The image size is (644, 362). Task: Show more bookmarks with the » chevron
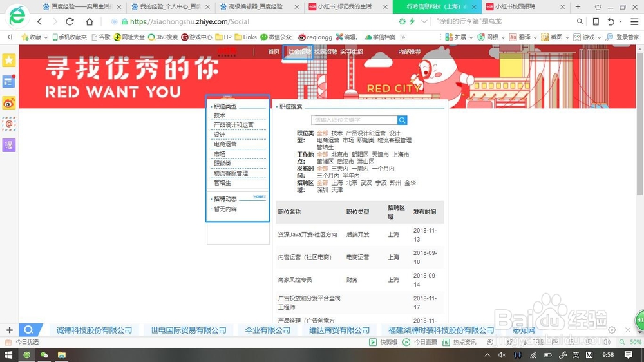(x=403, y=37)
